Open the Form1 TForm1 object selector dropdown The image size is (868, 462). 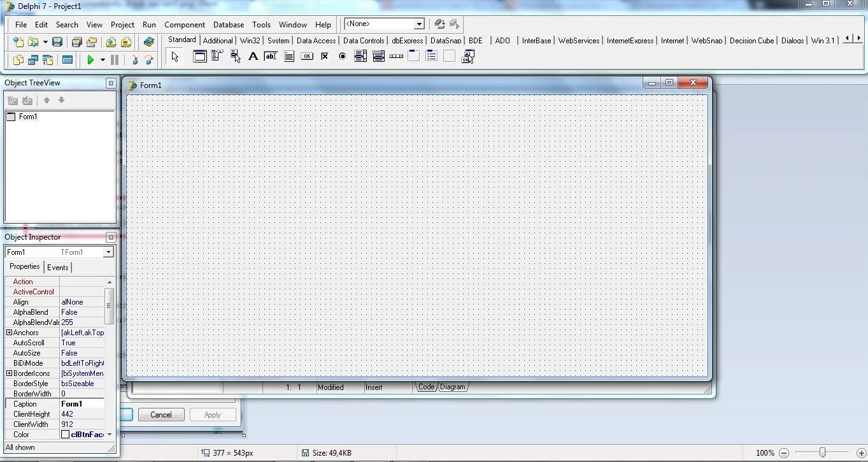click(x=108, y=252)
